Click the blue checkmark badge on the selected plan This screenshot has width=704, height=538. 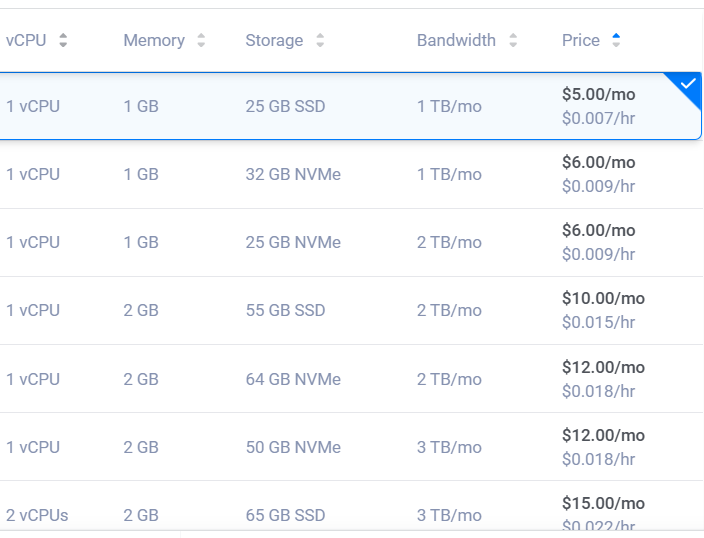tap(688, 85)
